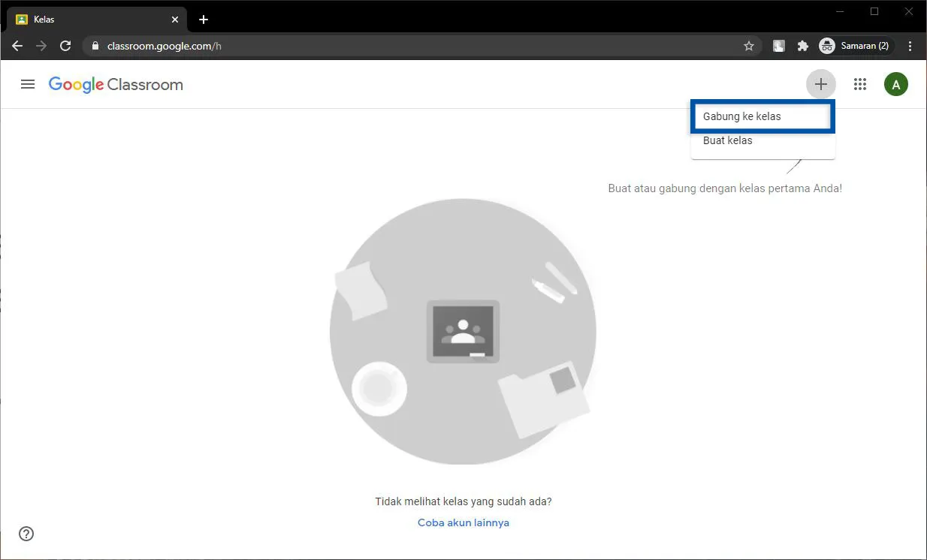
Task: Open the Samaran profile switcher
Action: 855,46
